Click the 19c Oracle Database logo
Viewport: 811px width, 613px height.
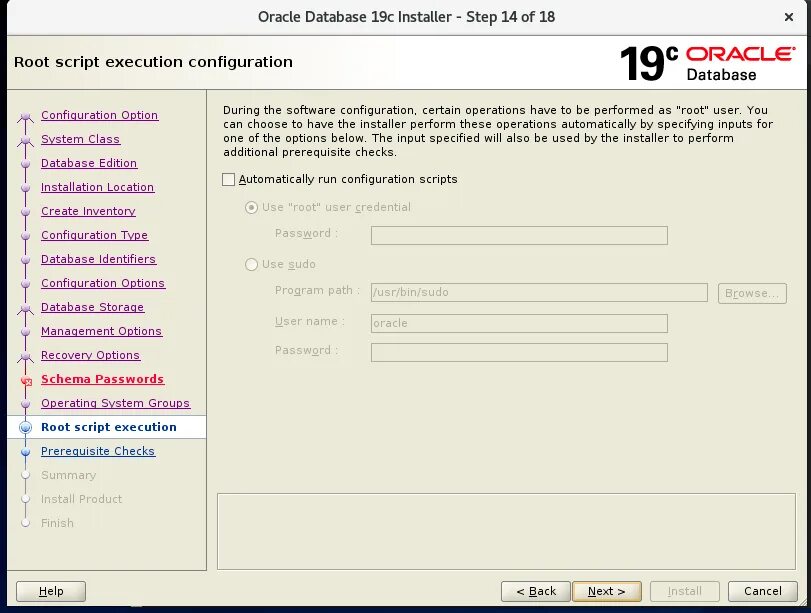708,64
